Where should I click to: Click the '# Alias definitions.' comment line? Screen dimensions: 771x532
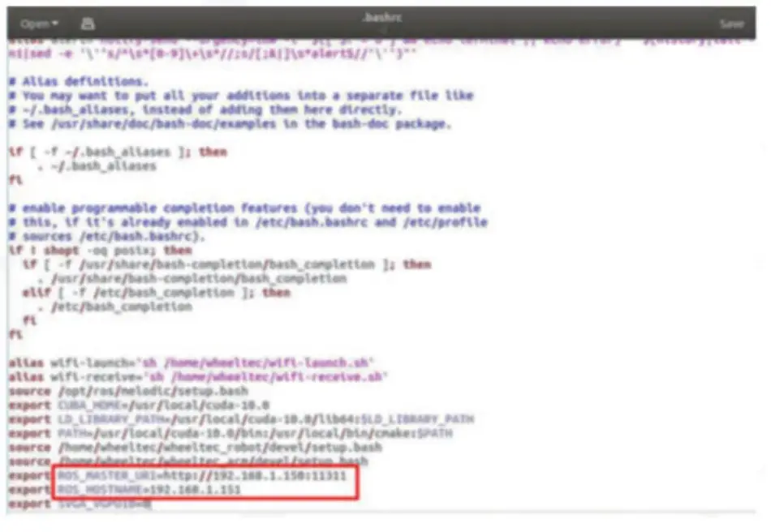(79, 81)
